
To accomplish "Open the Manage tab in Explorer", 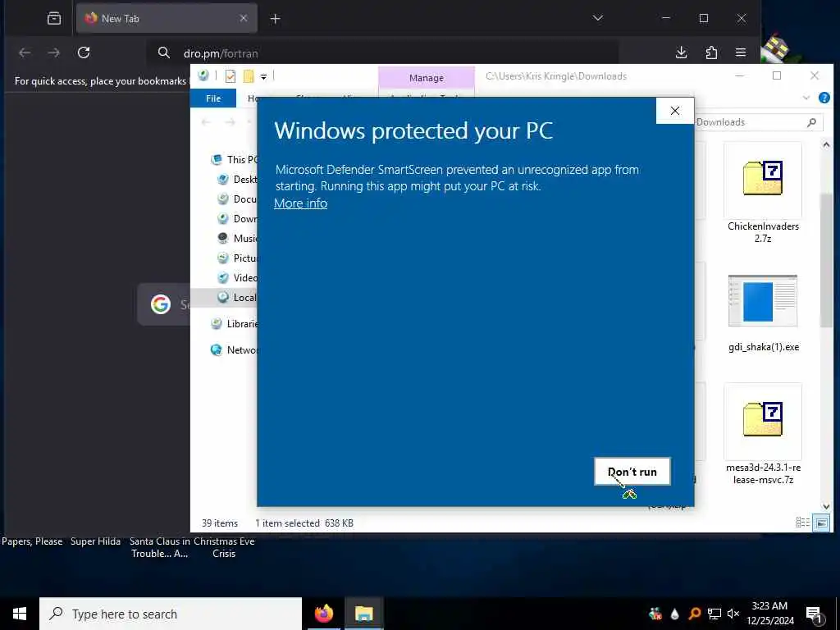I will point(427,78).
